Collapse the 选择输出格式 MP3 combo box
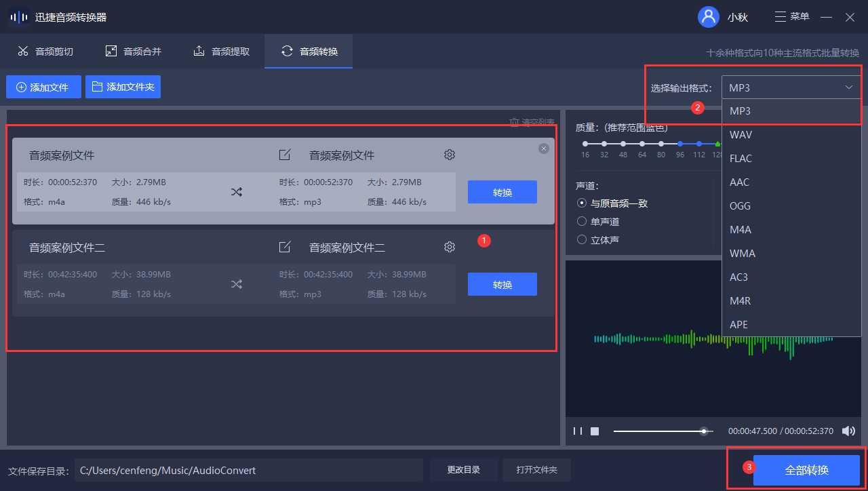The height and width of the screenshot is (491, 868). coord(791,87)
